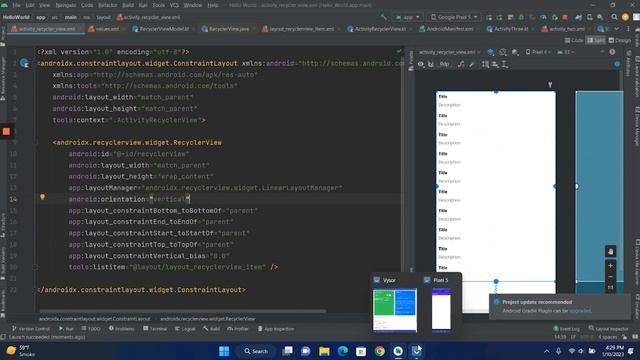Open the Google Pixel 5 device dropdown
The height and width of the screenshot is (360, 640).
pyautogui.click(x=454, y=17)
